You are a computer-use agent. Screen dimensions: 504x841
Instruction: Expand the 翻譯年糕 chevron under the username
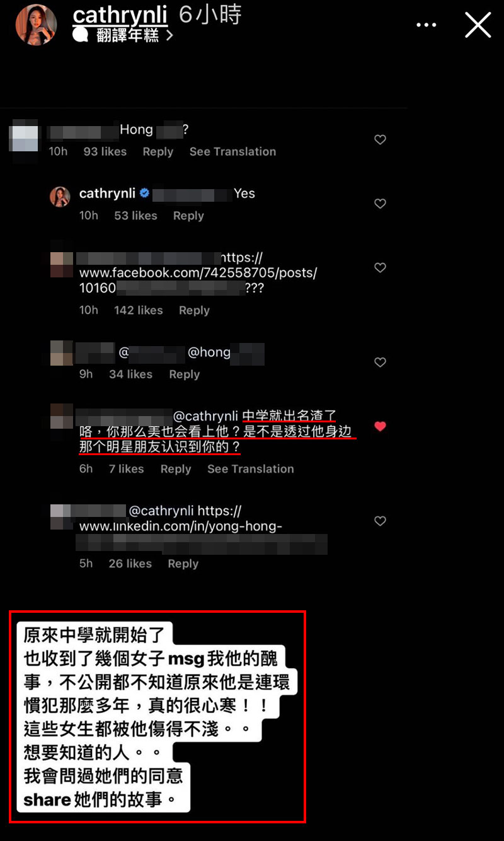[169, 36]
